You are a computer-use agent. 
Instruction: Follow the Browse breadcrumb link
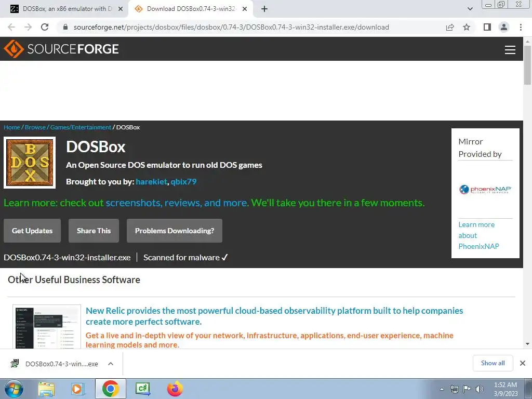point(35,127)
